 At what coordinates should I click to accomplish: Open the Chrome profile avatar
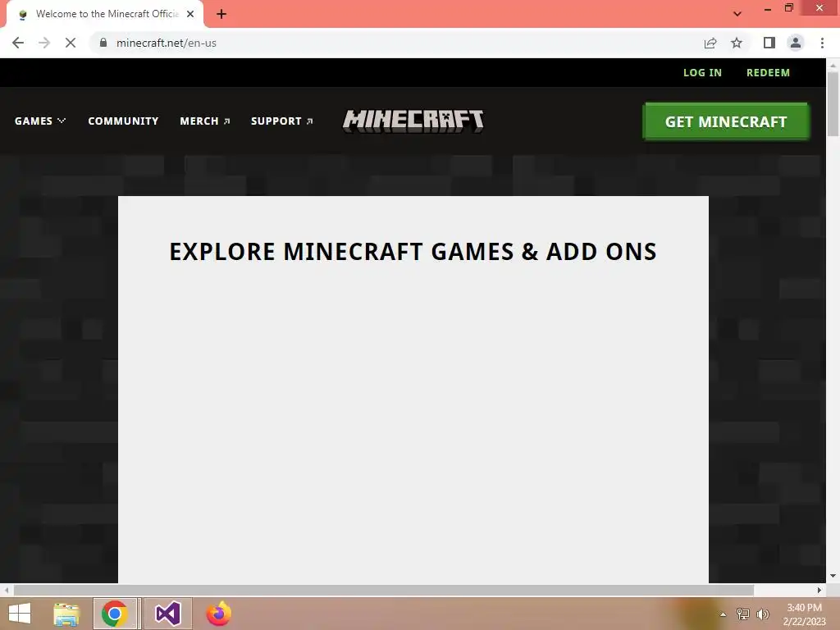tap(796, 43)
